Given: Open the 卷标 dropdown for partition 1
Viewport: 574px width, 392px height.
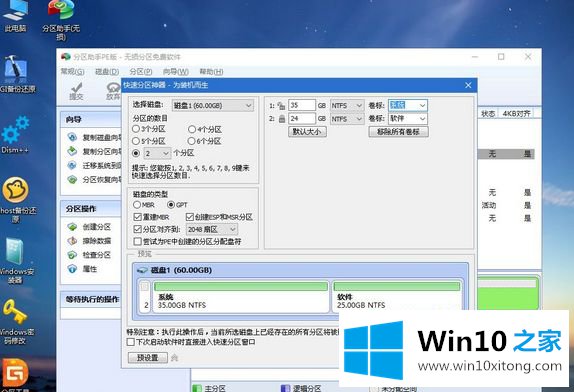Looking at the screenshot, I should 408,105.
